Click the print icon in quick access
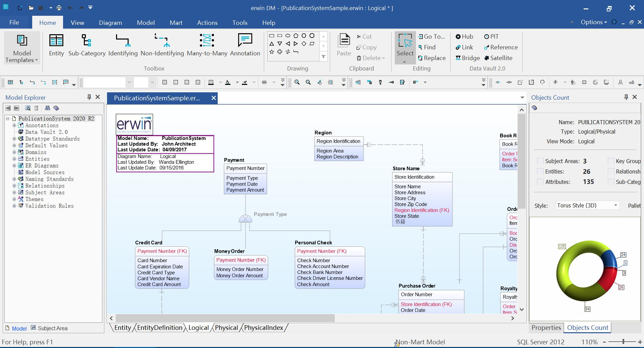 [x=59, y=7]
